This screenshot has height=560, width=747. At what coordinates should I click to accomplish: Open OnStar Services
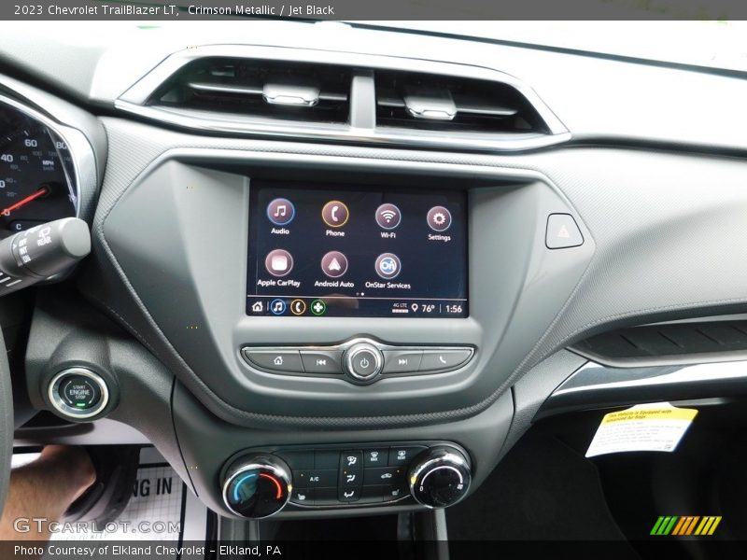click(x=388, y=266)
